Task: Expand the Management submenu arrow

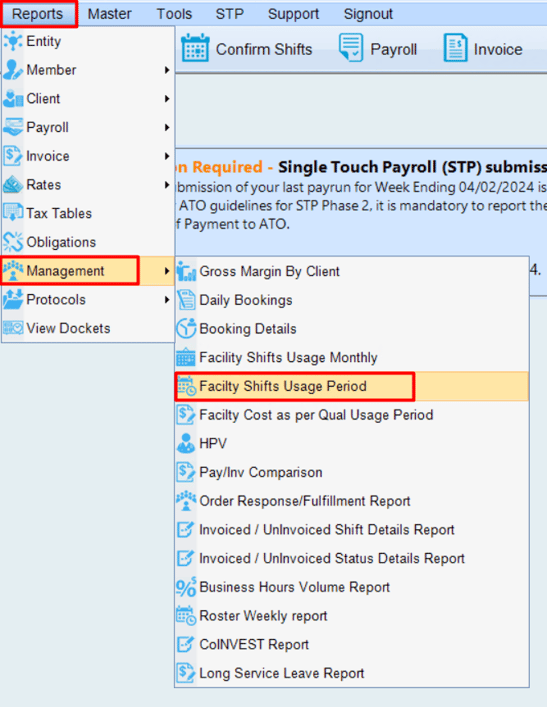Action: tap(167, 271)
